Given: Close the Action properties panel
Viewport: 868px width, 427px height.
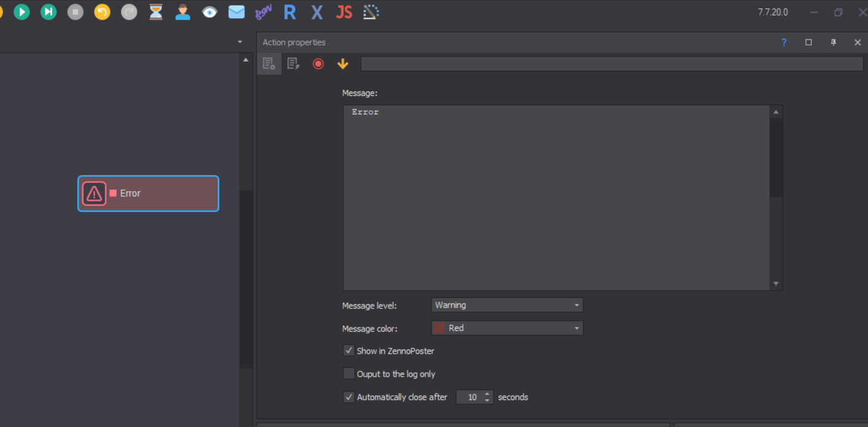Looking at the screenshot, I should (x=858, y=42).
